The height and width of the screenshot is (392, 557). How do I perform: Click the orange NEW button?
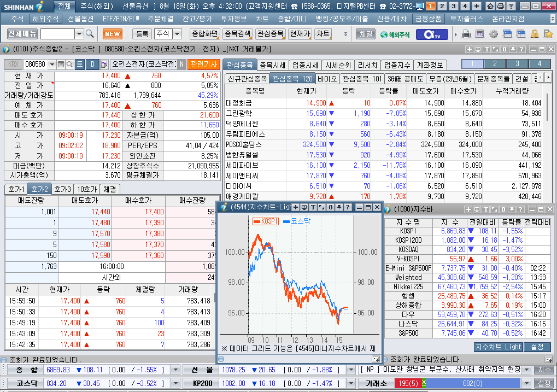(113, 34)
